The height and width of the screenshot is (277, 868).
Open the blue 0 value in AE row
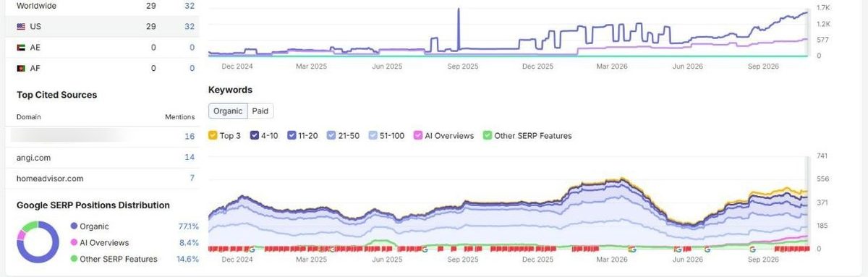(192, 47)
